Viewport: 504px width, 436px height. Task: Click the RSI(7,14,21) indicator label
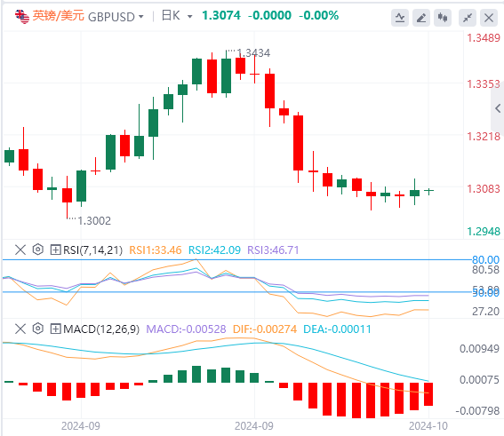93,250
